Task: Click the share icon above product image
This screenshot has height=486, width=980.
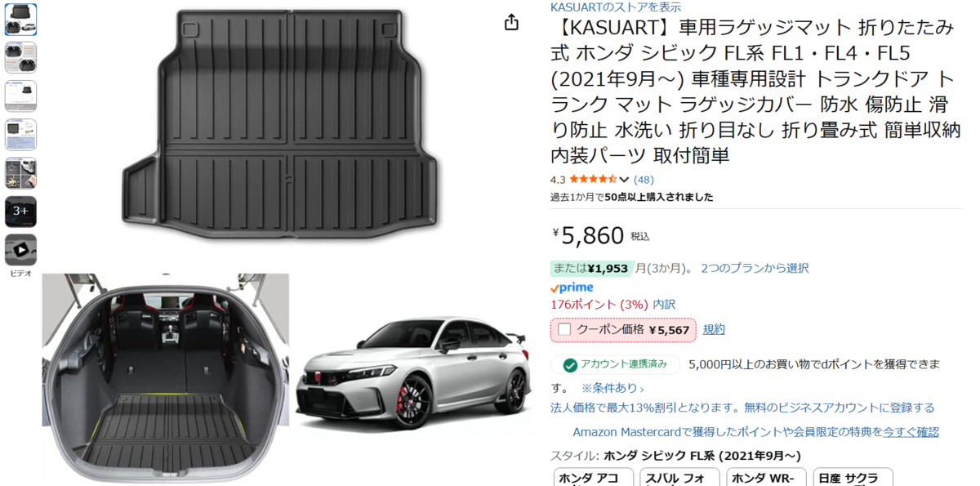Action: point(511,22)
